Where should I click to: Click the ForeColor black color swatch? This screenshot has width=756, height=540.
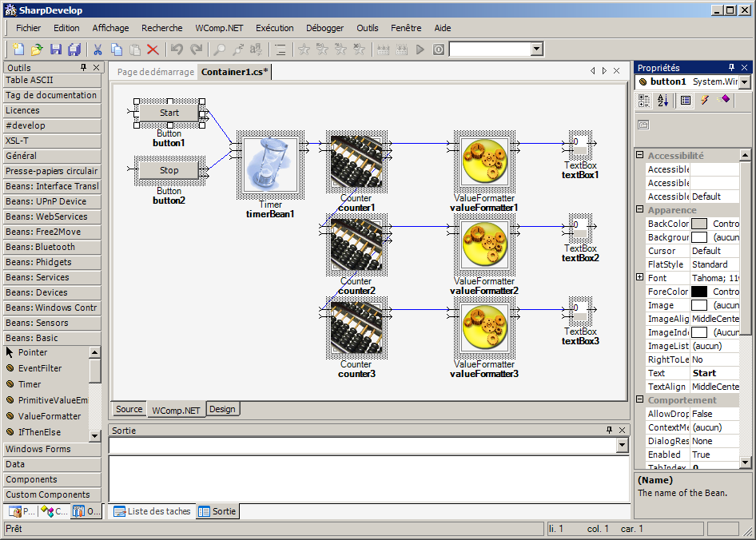pos(699,292)
